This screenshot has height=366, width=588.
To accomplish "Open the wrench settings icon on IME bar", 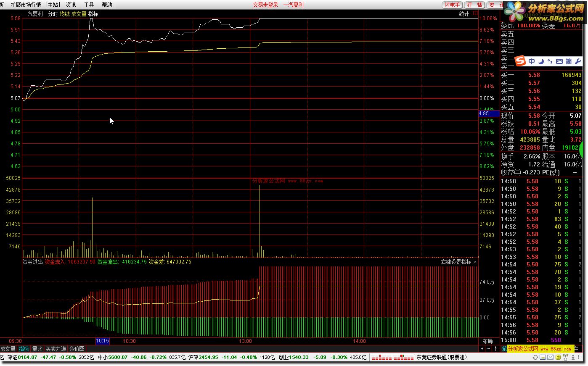I will coord(577,61).
